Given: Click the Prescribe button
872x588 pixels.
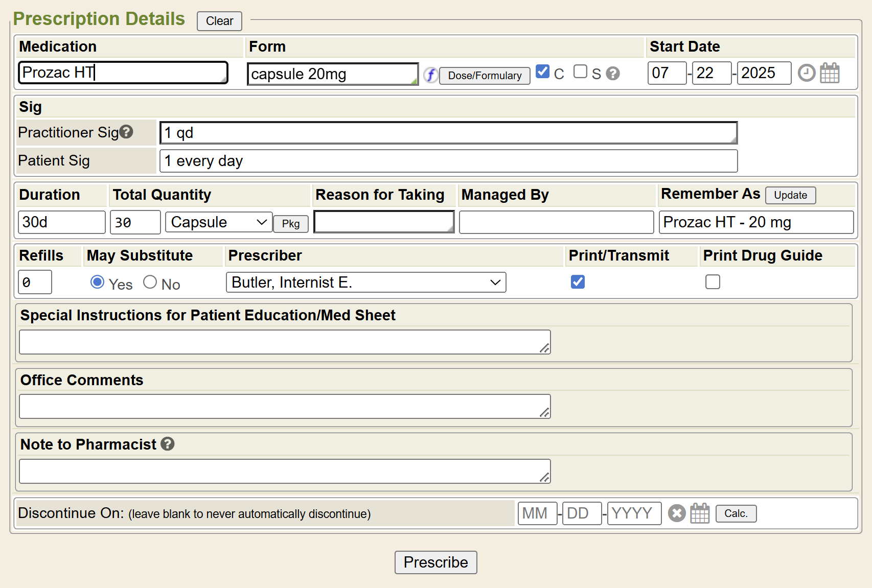Looking at the screenshot, I should tap(435, 562).
